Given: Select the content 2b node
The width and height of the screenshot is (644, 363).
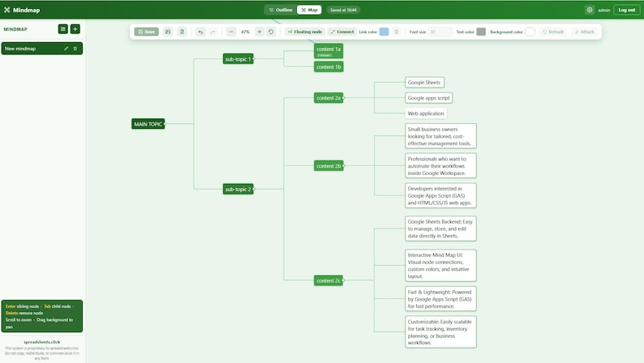Looking at the screenshot, I should [x=328, y=166].
